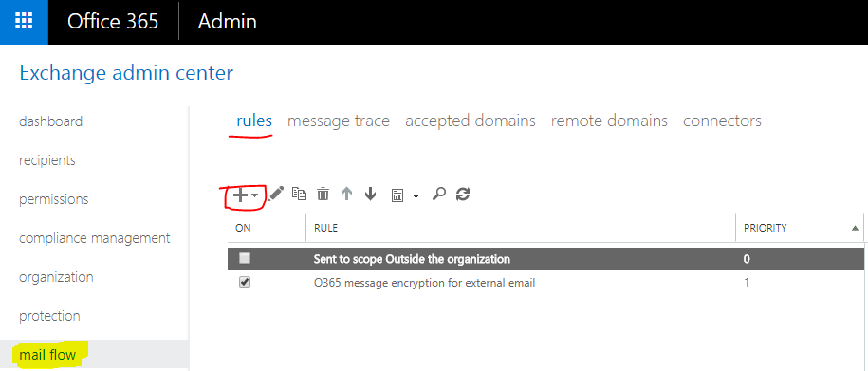Copy the selected rule
Screen dimensions: 868x371
[300, 194]
